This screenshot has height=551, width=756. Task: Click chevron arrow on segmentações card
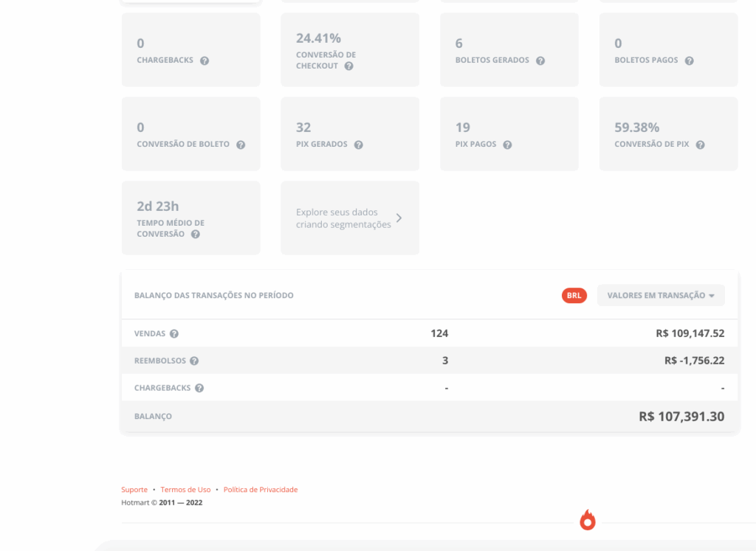399,218
